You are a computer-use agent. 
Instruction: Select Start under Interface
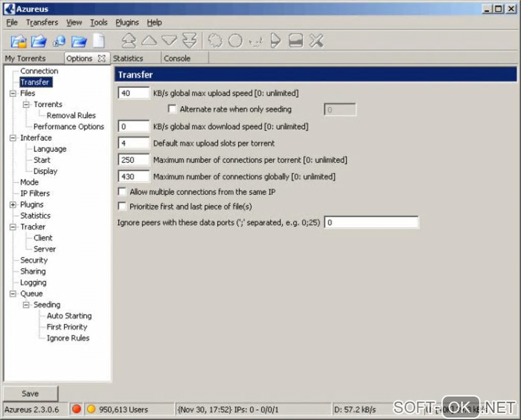tap(42, 160)
